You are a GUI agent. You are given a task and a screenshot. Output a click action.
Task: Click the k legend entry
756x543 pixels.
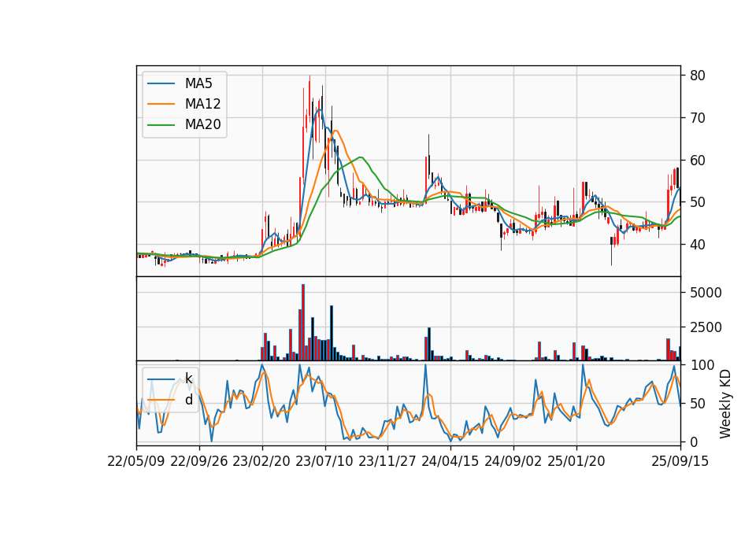[x=188, y=379]
